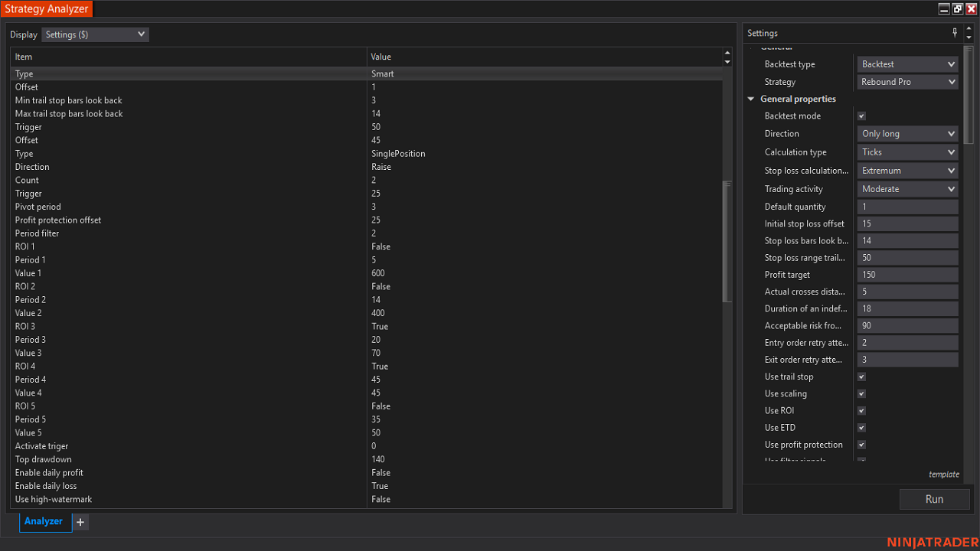Select the Top drawdown row

367,459
